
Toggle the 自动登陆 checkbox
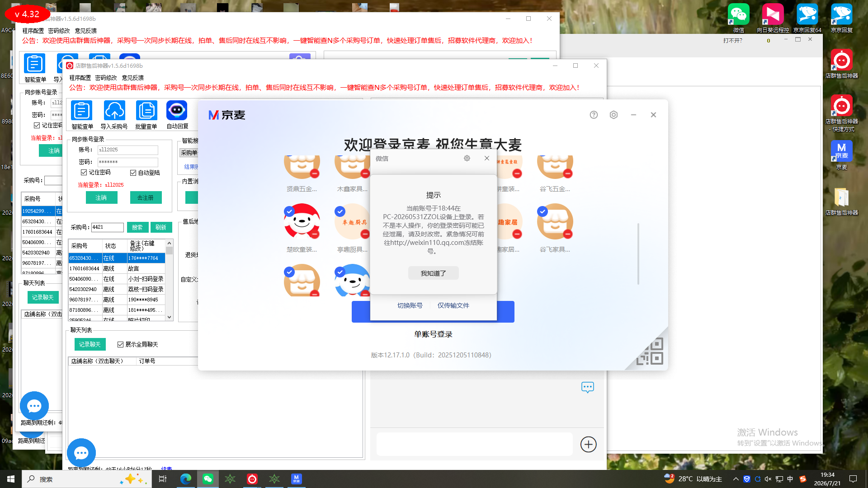(x=133, y=173)
